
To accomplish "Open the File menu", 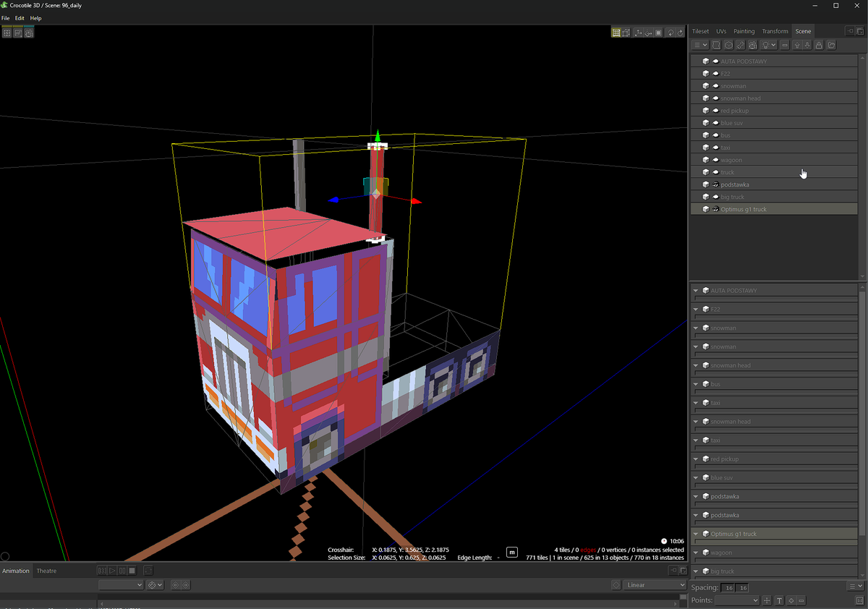I will 5,18.
